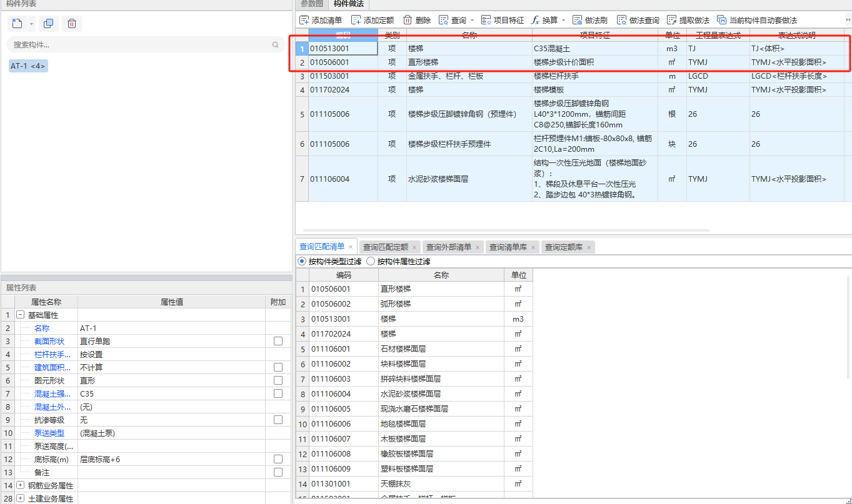Click the 添加定额 toolbar button

pyautogui.click(x=373, y=20)
